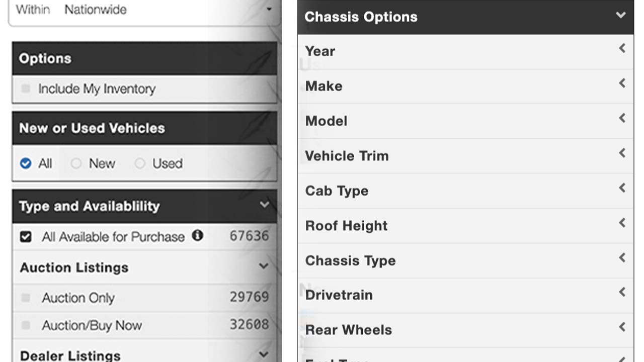
Task: Tick the Auction/Buy Now checkbox
Action: 26,326
